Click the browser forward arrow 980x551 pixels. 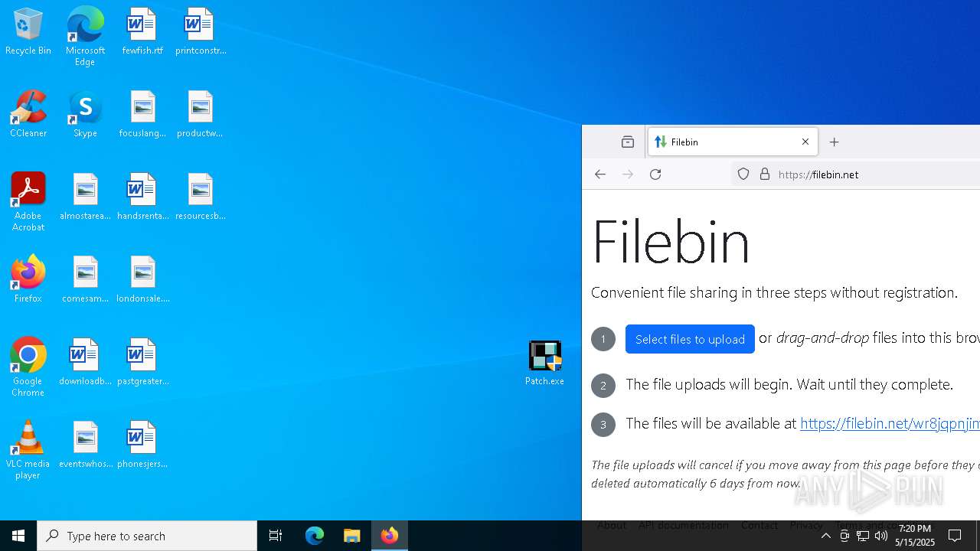point(628,174)
